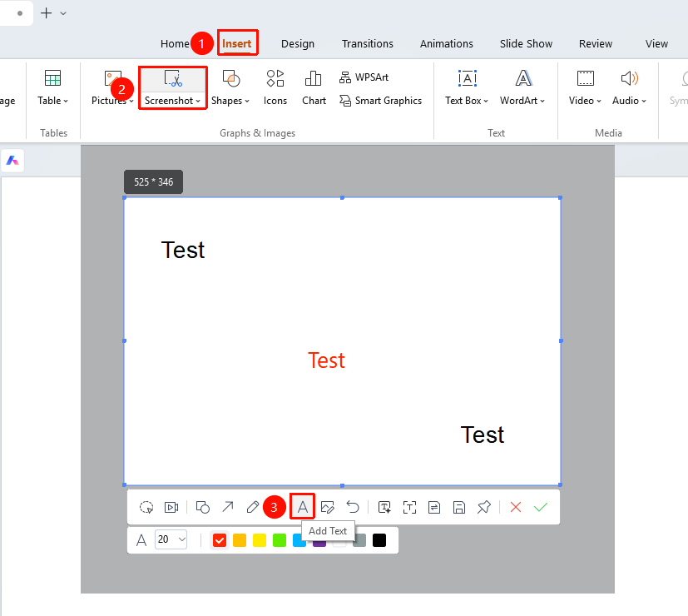This screenshot has width=688, height=616.
Task: Confirm the screenshot with the green checkmark
Action: (541, 507)
